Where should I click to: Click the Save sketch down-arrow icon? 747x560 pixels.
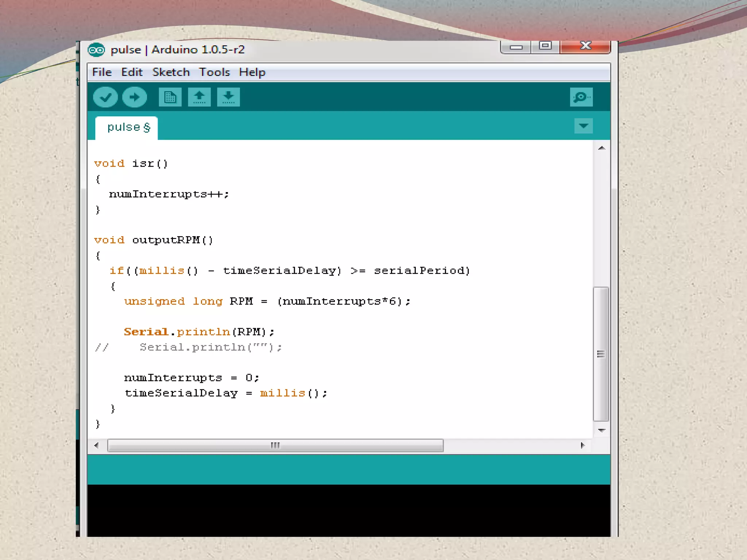(x=228, y=97)
